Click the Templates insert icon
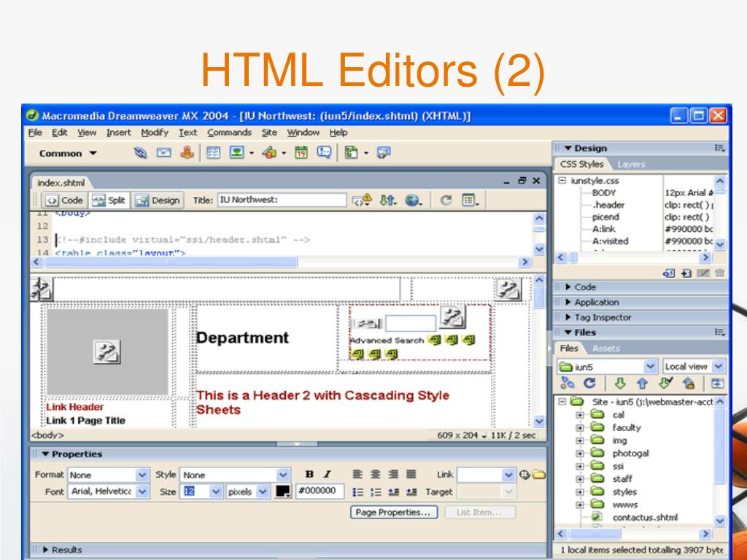The height and width of the screenshot is (560, 747). click(x=351, y=153)
